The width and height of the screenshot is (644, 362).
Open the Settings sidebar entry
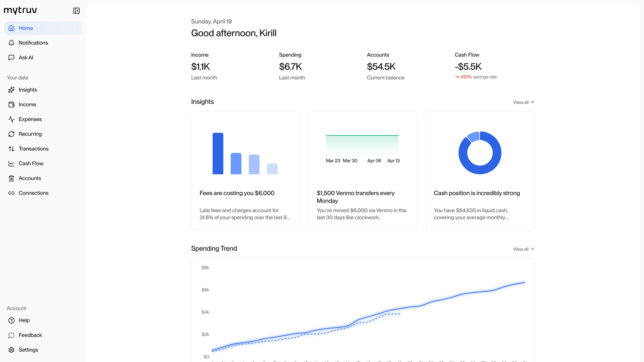click(x=43, y=350)
